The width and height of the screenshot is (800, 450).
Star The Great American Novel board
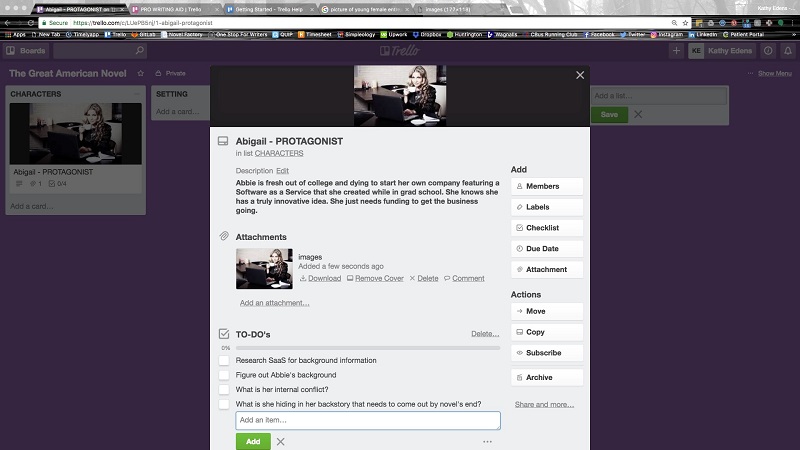140,73
